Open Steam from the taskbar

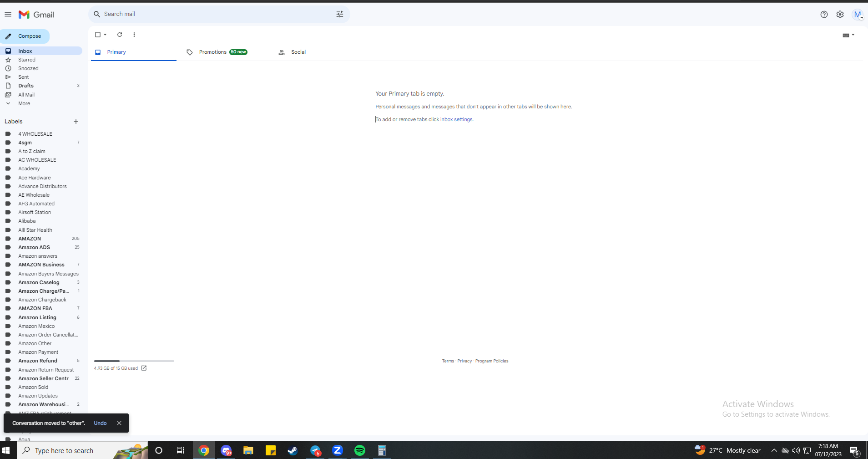point(293,450)
